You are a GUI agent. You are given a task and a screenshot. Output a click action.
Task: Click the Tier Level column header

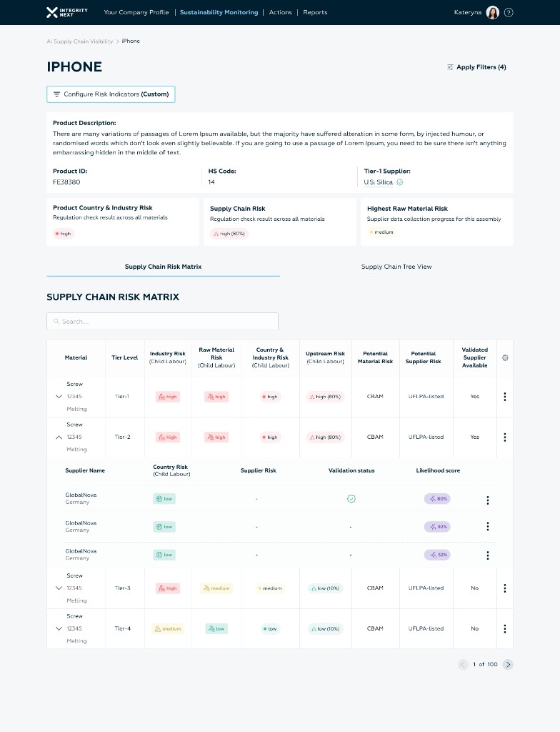[124, 357]
